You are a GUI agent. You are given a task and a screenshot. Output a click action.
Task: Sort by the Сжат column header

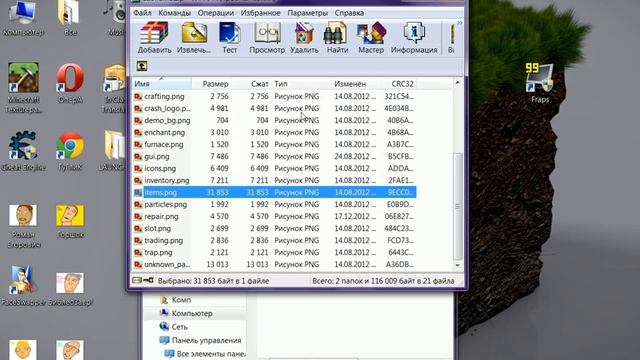[260, 84]
